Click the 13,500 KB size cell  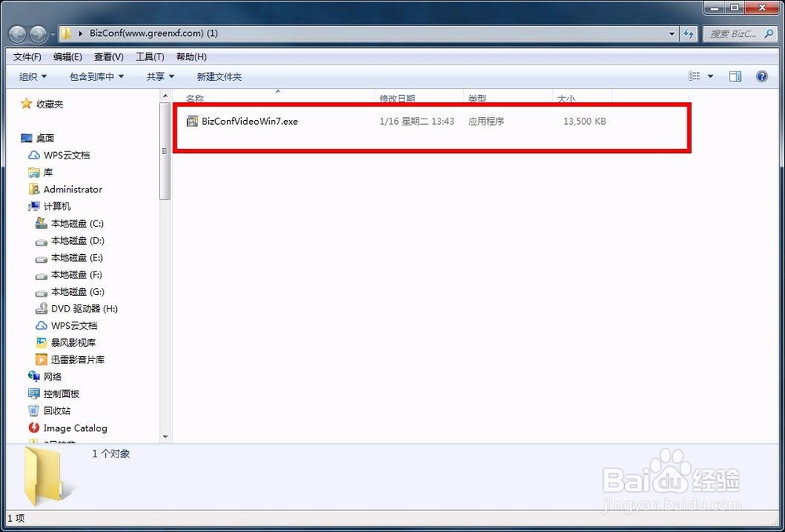[x=584, y=121]
